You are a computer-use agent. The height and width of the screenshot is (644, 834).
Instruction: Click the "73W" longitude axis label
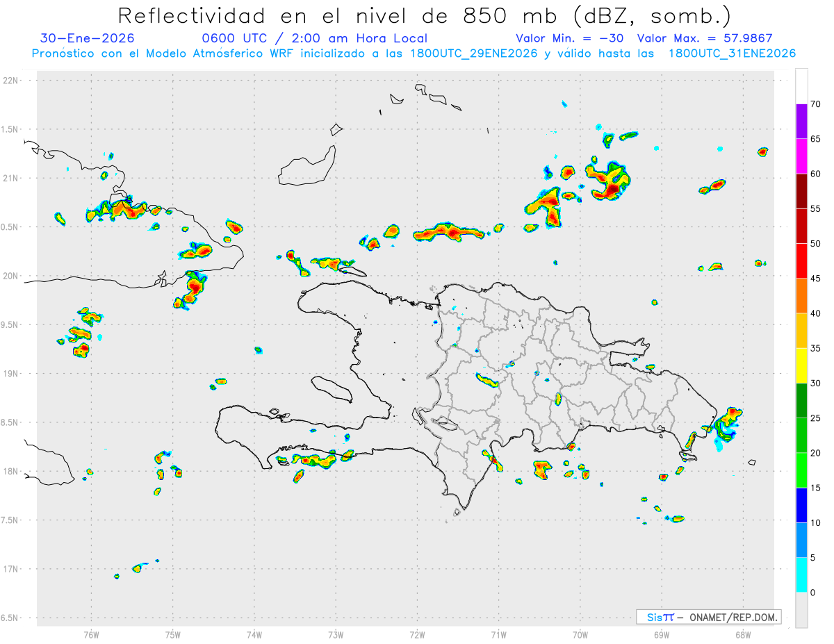(336, 635)
